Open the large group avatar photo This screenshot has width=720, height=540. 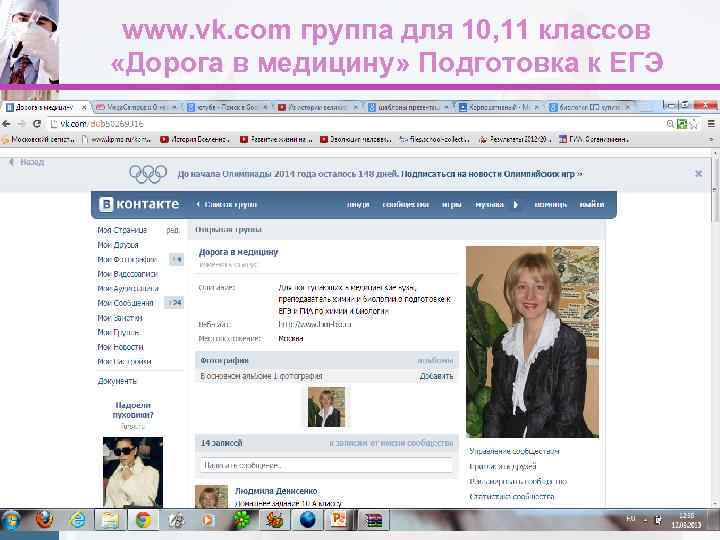point(532,342)
